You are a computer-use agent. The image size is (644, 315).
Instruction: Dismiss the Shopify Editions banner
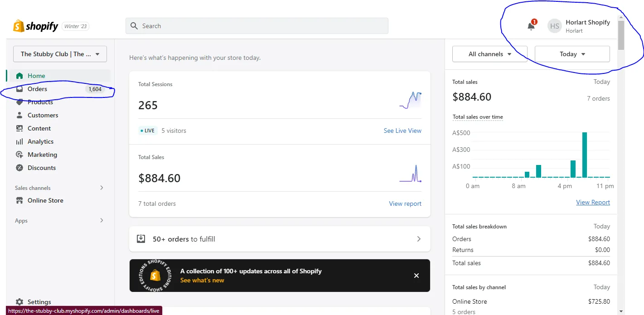[416, 276]
